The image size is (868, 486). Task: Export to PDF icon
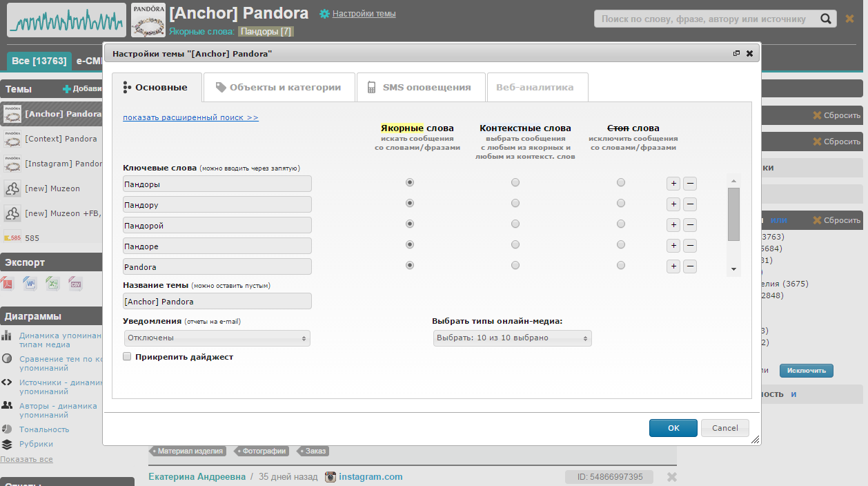[x=8, y=283]
